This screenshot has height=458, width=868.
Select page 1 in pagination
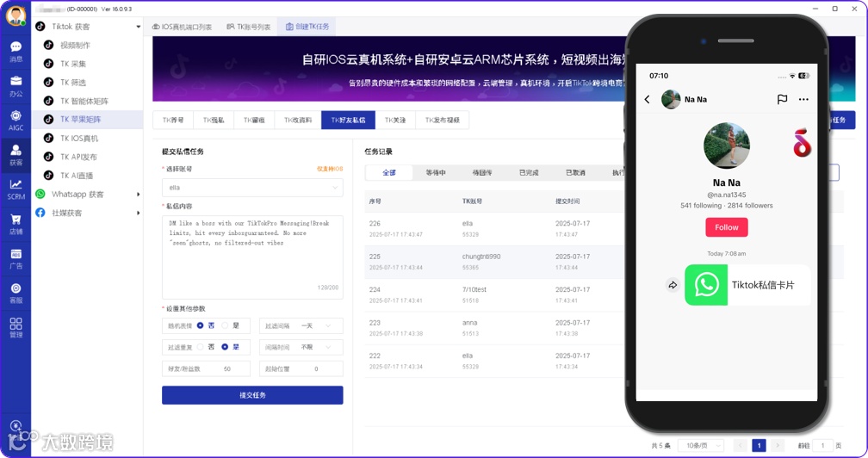click(759, 445)
